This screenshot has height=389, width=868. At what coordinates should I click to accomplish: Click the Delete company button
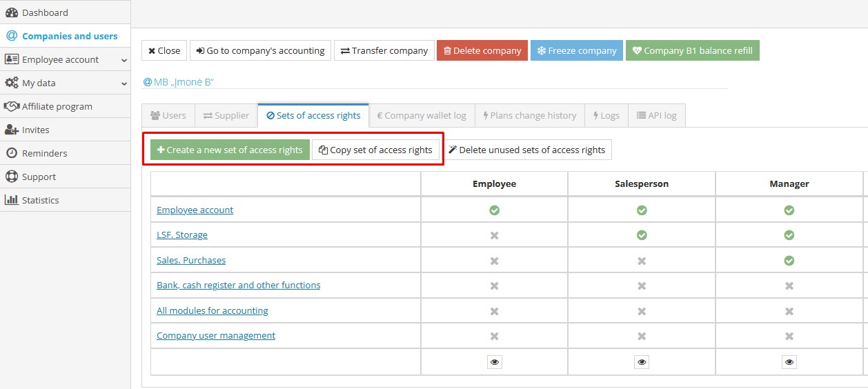[x=482, y=50]
